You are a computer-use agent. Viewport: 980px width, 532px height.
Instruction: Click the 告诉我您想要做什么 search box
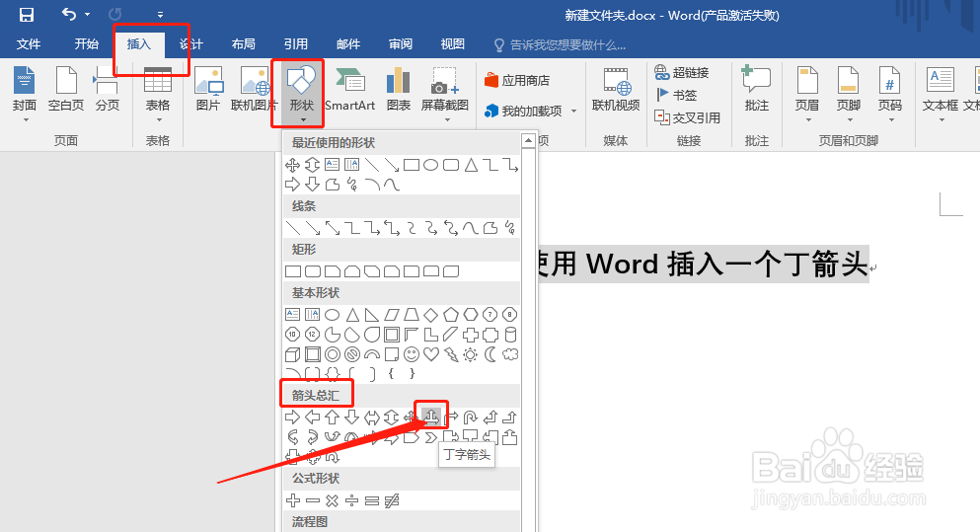tap(560, 45)
